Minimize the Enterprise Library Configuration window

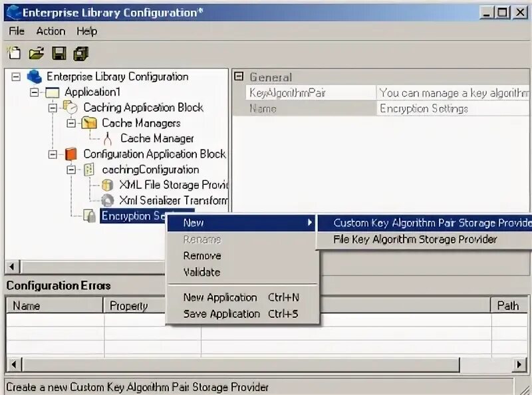tap(487, 13)
